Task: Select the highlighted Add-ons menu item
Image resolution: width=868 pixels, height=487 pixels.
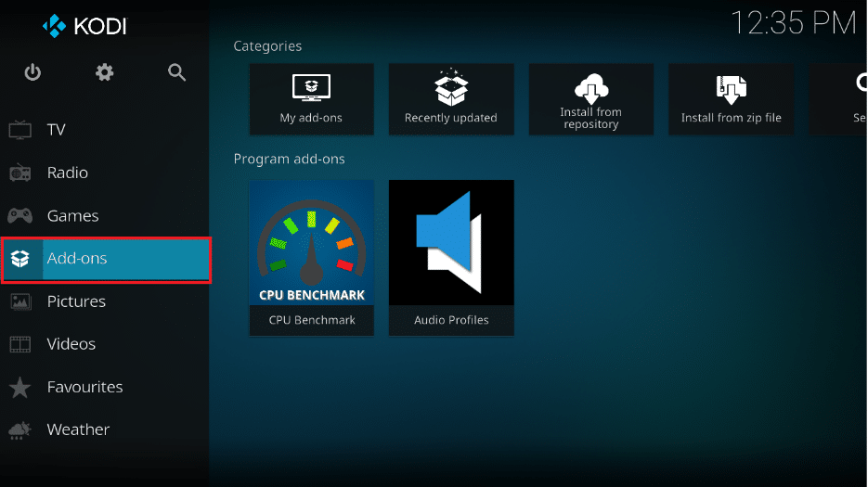Action: point(105,259)
